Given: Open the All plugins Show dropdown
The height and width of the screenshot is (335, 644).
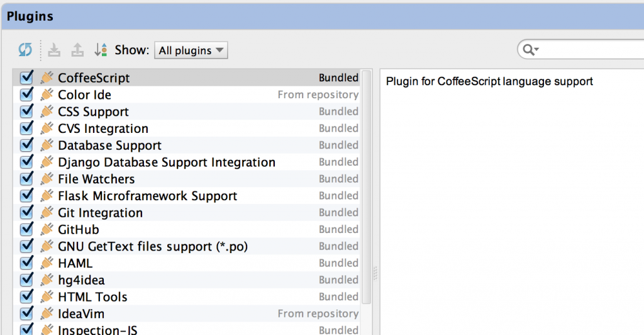Looking at the screenshot, I should tap(191, 50).
